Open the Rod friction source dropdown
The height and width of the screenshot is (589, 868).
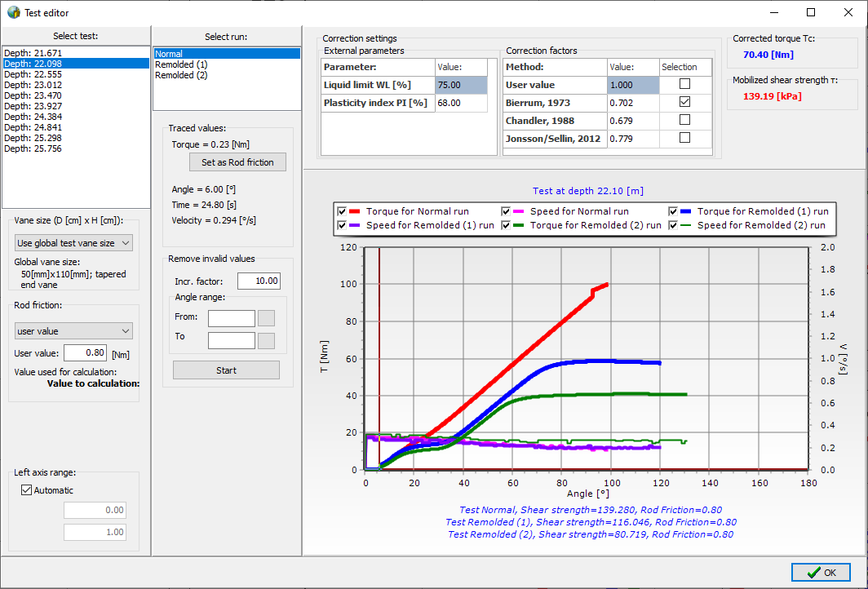point(74,330)
